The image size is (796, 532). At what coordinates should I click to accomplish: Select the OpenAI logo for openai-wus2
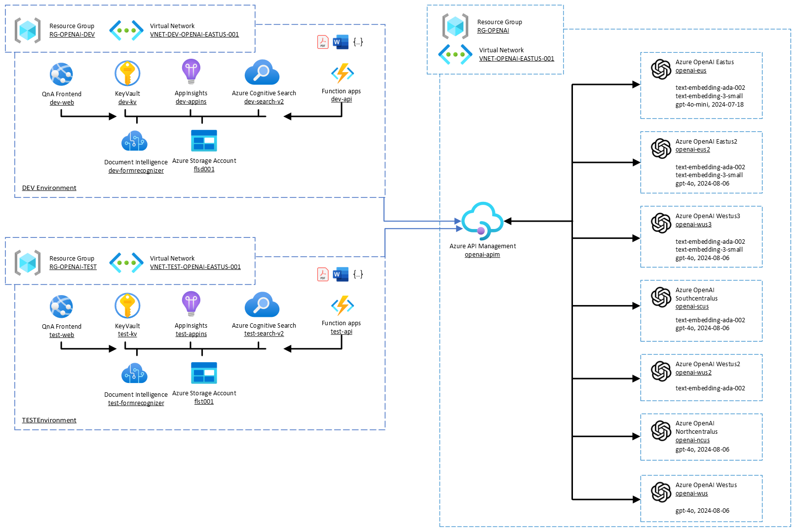click(x=660, y=370)
